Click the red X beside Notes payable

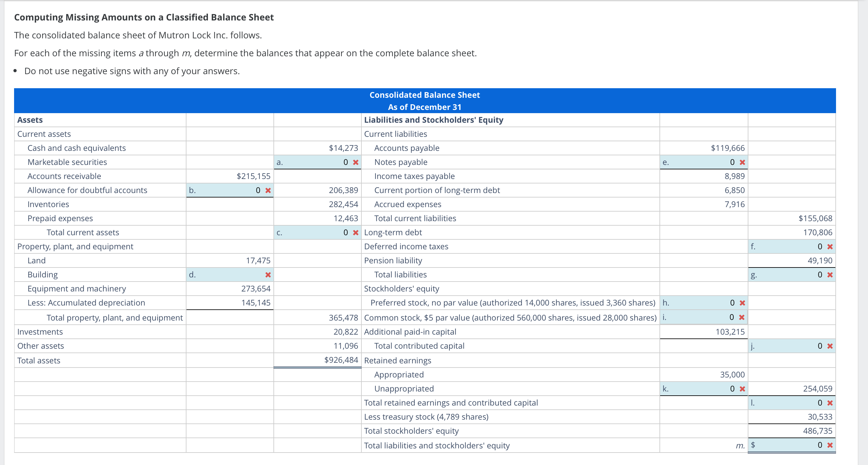[742, 162]
